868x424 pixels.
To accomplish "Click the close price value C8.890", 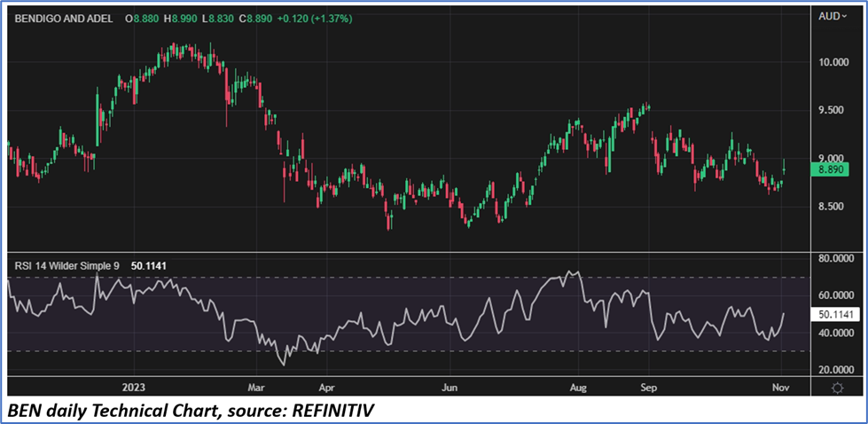I will point(255,19).
